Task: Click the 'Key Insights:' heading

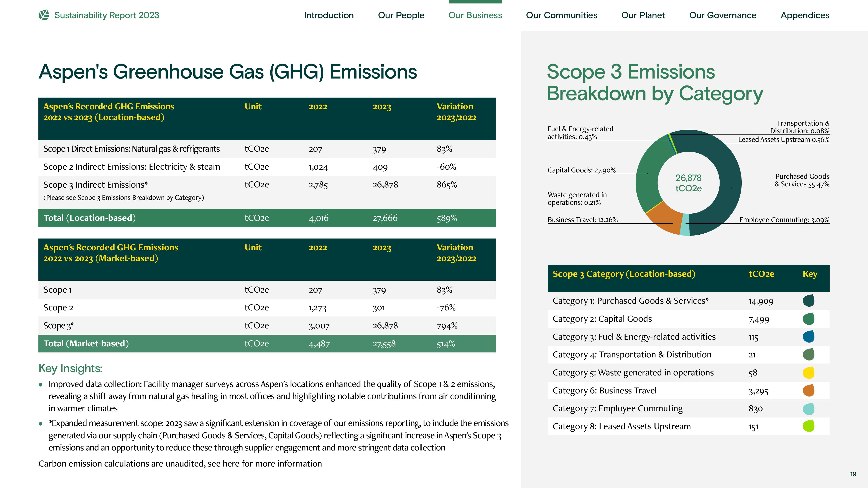Action: click(x=71, y=368)
